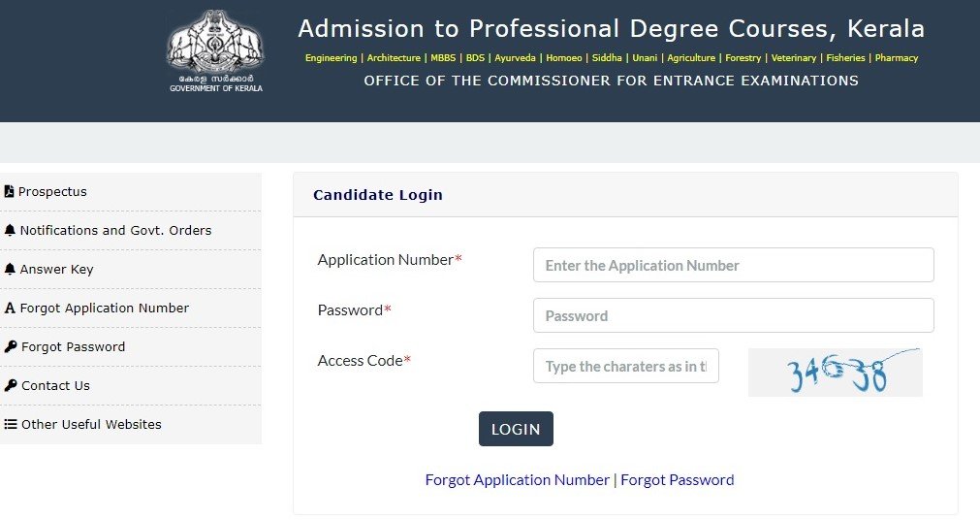
Task: Click the PDF icon beside Prospectus
Action: tap(9, 191)
